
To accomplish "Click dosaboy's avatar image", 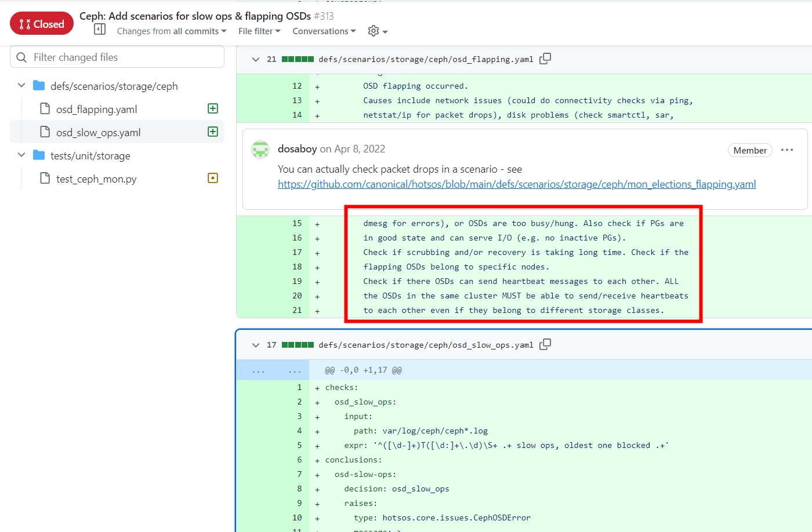I will tap(260, 149).
